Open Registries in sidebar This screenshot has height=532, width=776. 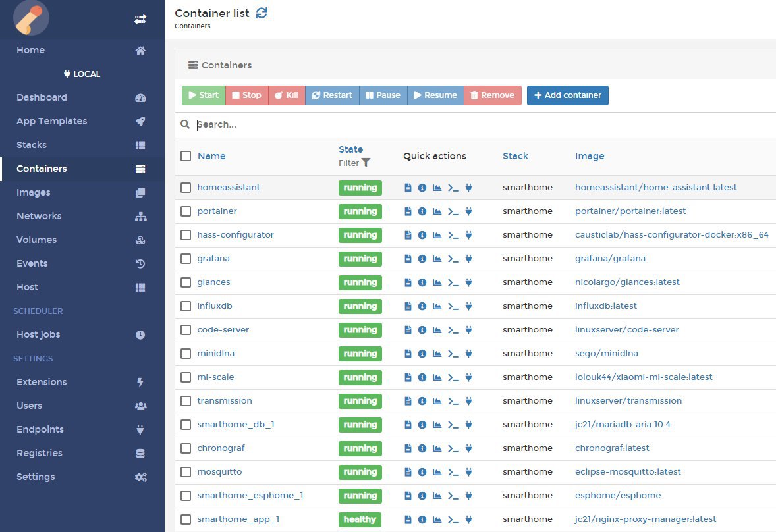(x=82, y=454)
